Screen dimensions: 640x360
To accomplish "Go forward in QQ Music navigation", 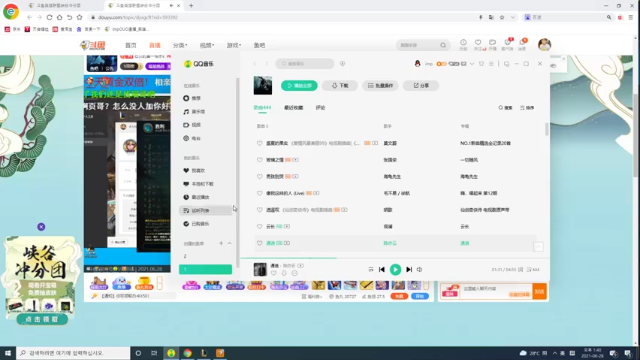I will point(267,64).
